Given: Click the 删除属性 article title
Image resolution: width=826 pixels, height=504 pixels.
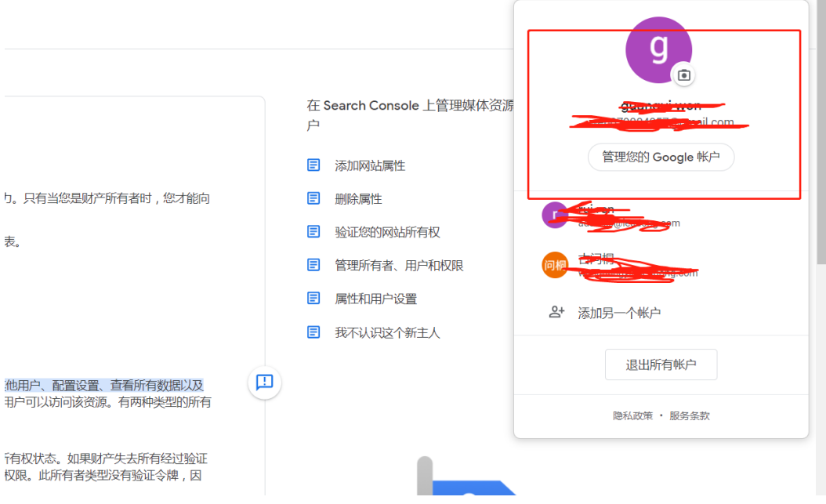Looking at the screenshot, I should (x=358, y=199).
